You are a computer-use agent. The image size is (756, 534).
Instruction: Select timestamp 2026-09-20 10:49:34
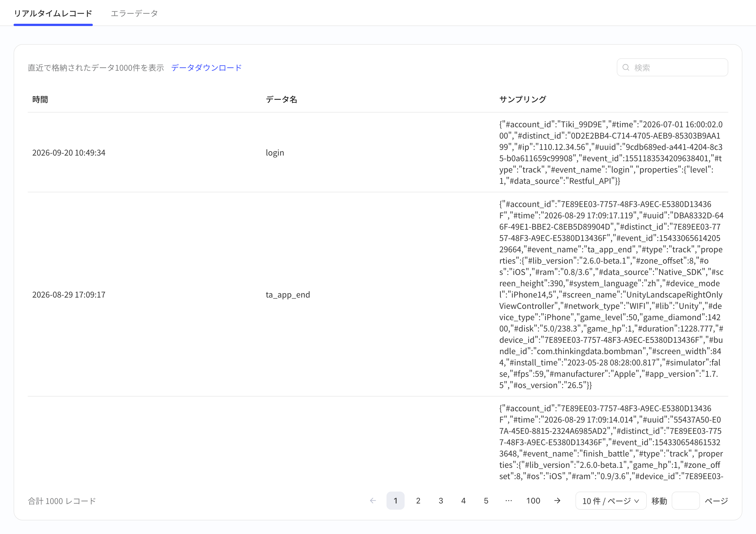(69, 153)
